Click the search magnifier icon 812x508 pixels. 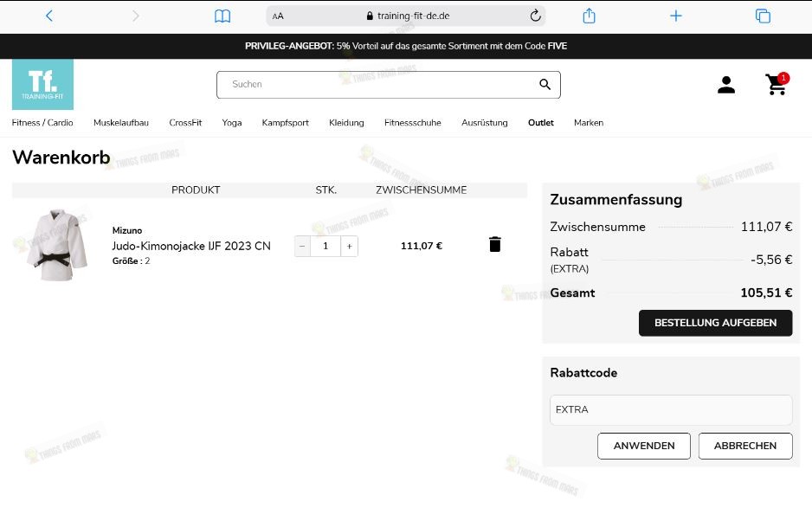tap(545, 85)
